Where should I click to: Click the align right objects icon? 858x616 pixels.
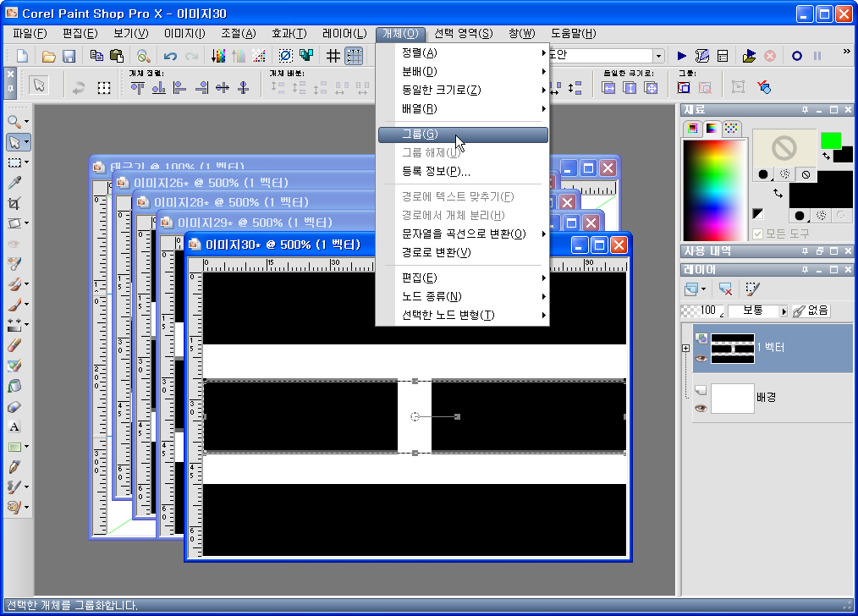click(202, 87)
